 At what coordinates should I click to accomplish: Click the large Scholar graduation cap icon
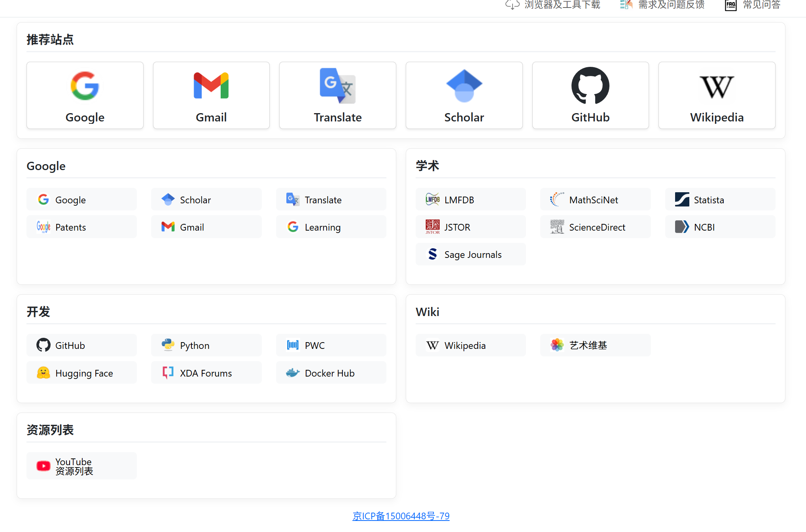coord(464,85)
